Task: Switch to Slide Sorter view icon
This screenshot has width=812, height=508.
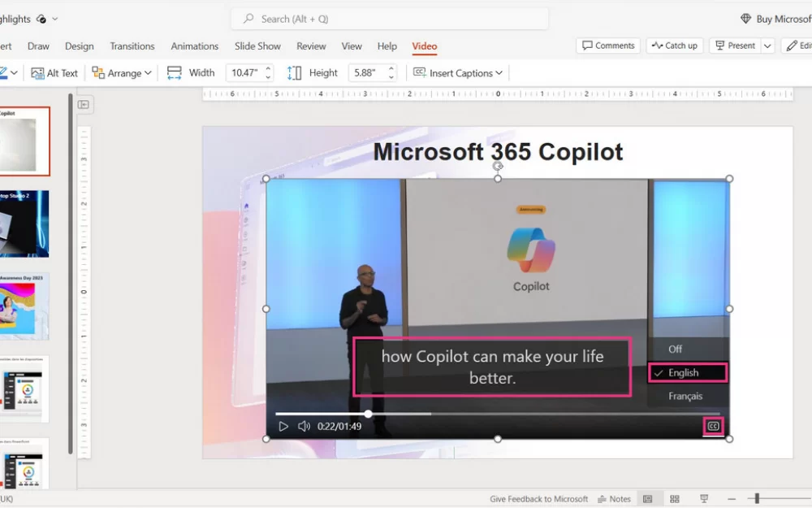Action: [674, 499]
